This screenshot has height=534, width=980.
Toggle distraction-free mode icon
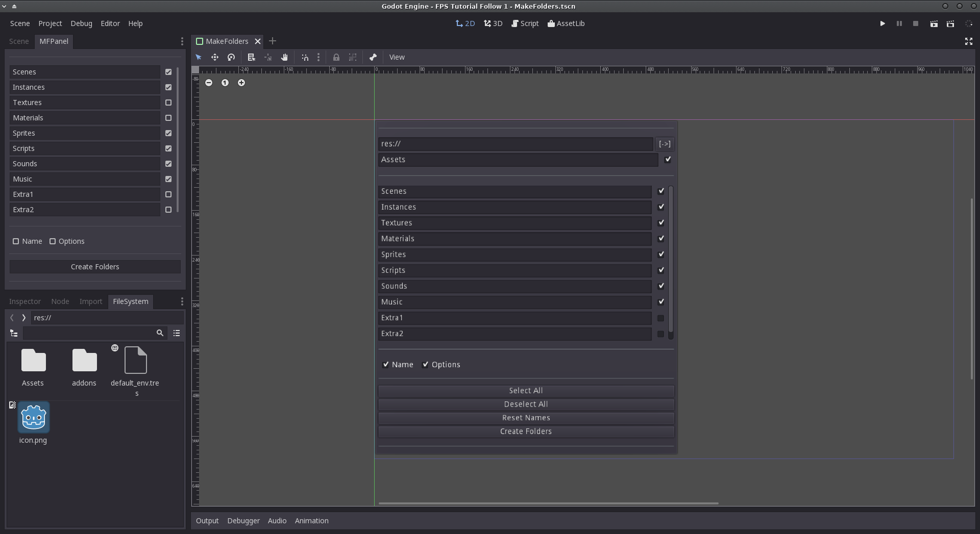click(x=969, y=41)
